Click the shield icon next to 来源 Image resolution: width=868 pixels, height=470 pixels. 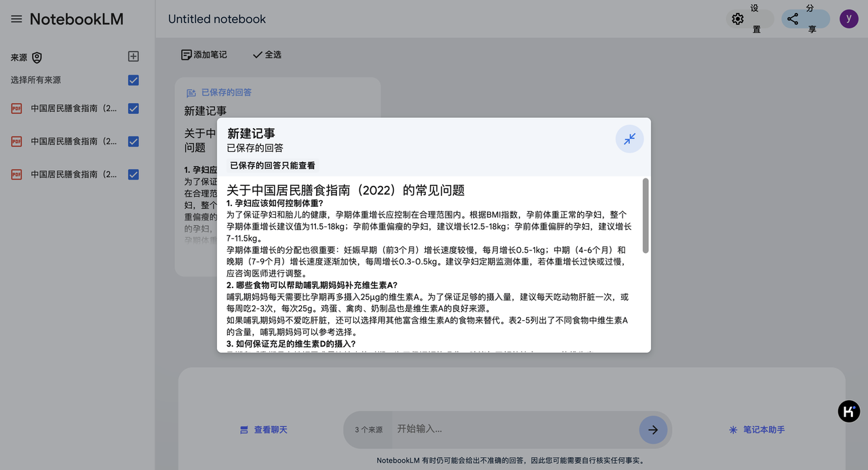(x=37, y=58)
